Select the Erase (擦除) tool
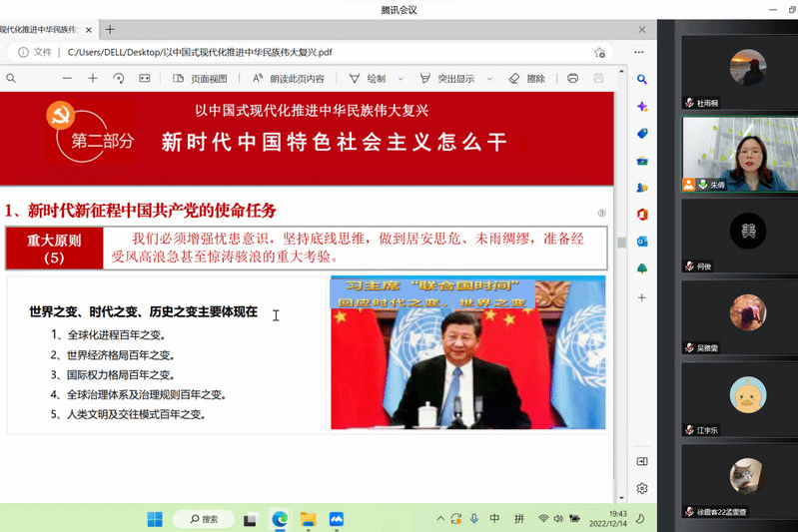The image size is (798, 532). pos(526,78)
